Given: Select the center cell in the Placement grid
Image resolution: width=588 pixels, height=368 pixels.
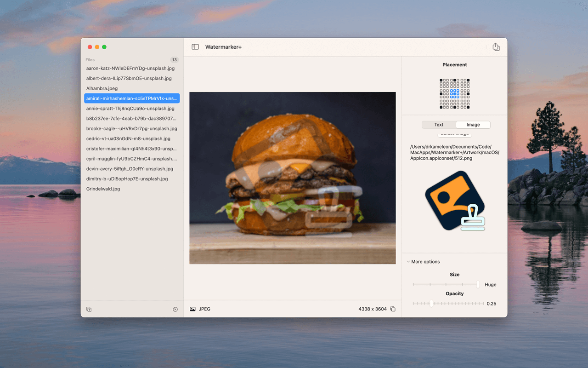Looking at the screenshot, I should (x=454, y=93).
